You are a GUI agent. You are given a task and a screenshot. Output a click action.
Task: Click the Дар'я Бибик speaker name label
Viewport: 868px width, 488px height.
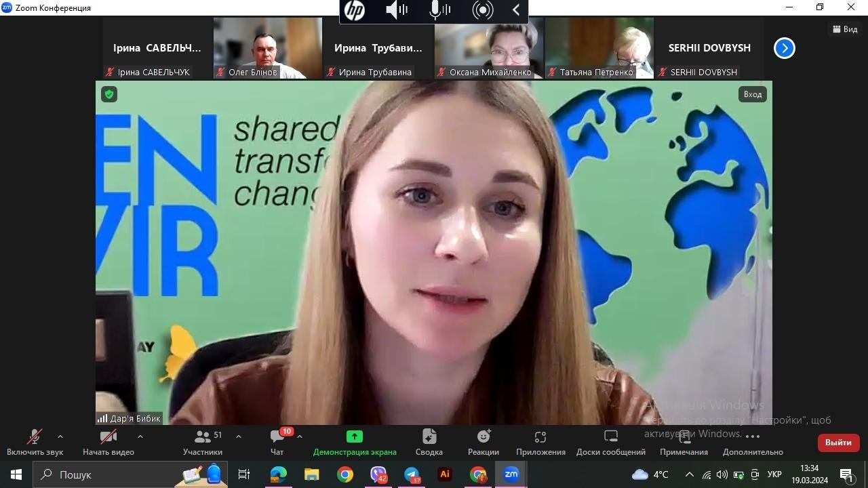130,418
